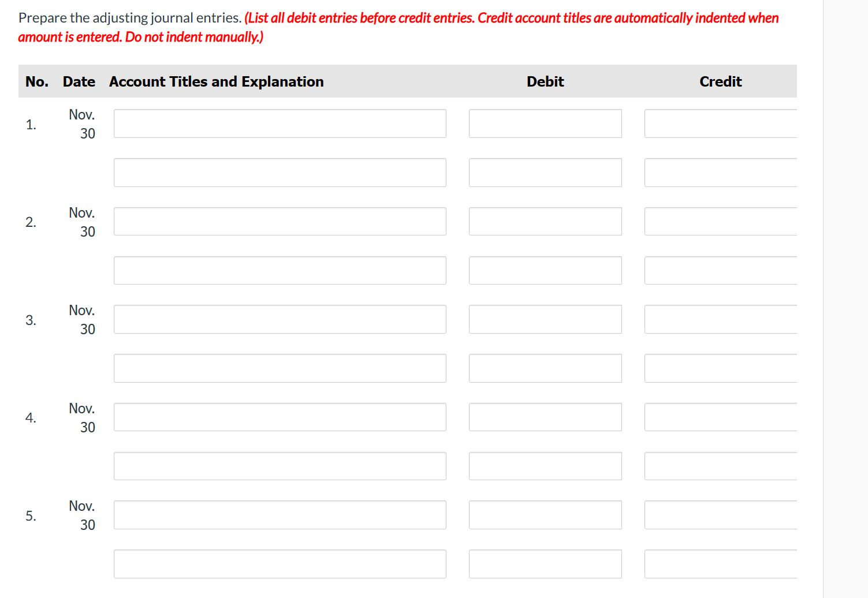Click first account title field for entry 2
Screen dimensions: 868x598
point(280,222)
